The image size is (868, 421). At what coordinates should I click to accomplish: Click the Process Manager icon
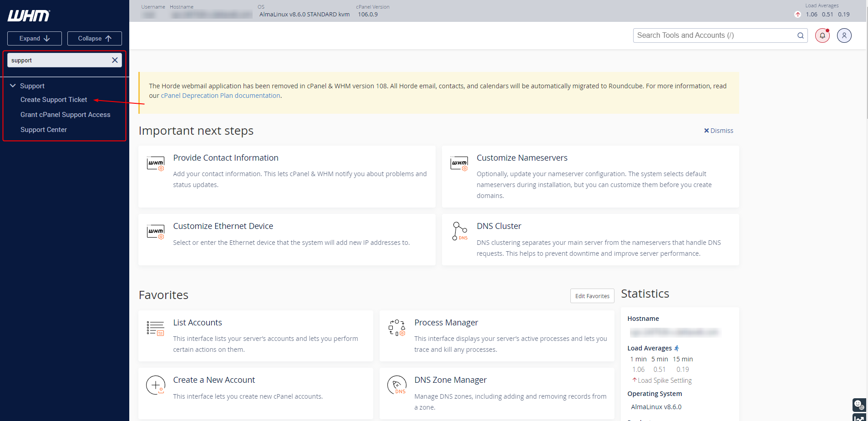(x=397, y=328)
